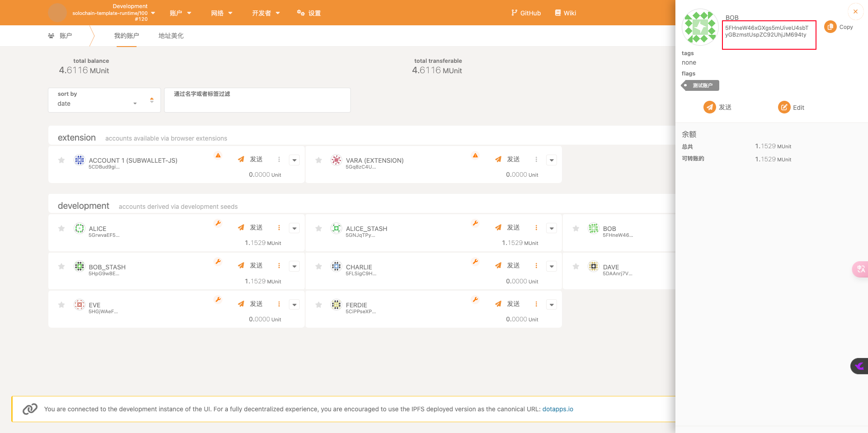Viewport: 868px width, 433px height.
Task: Open ALICE more-options vertical dots
Action: point(279,228)
